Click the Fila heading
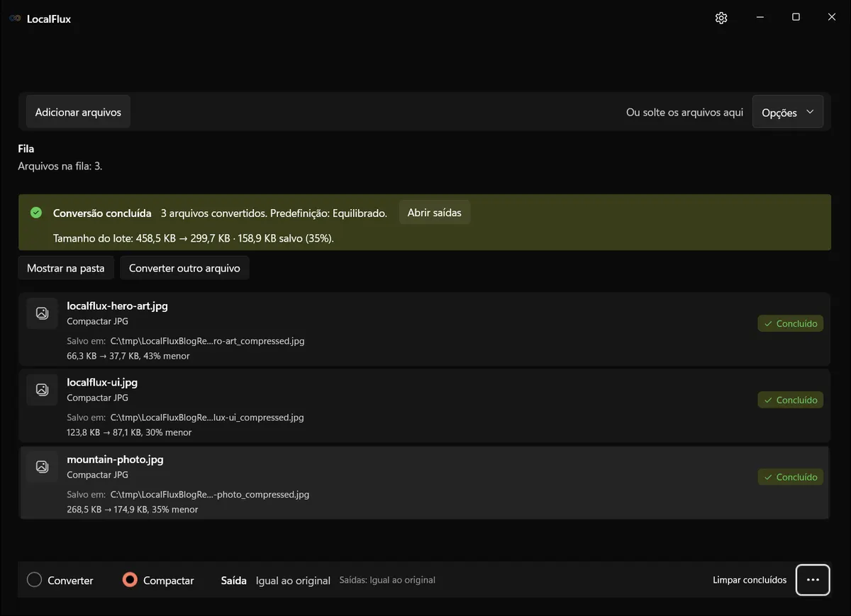The image size is (851, 616). point(26,149)
